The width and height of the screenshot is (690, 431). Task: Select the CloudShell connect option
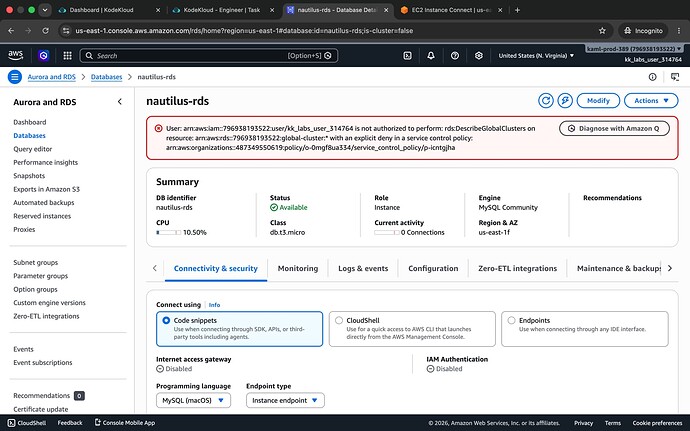click(412, 329)
